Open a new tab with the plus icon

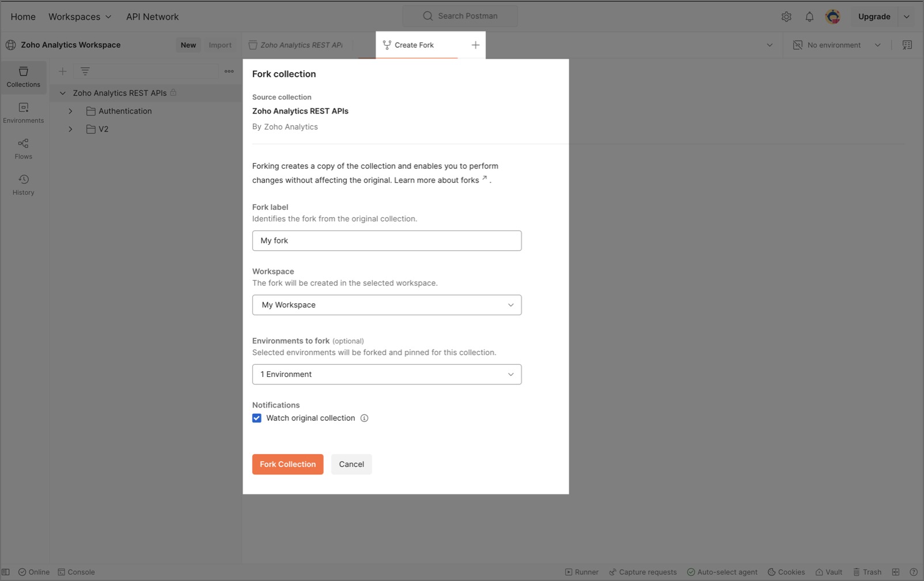tap(475, 45)
